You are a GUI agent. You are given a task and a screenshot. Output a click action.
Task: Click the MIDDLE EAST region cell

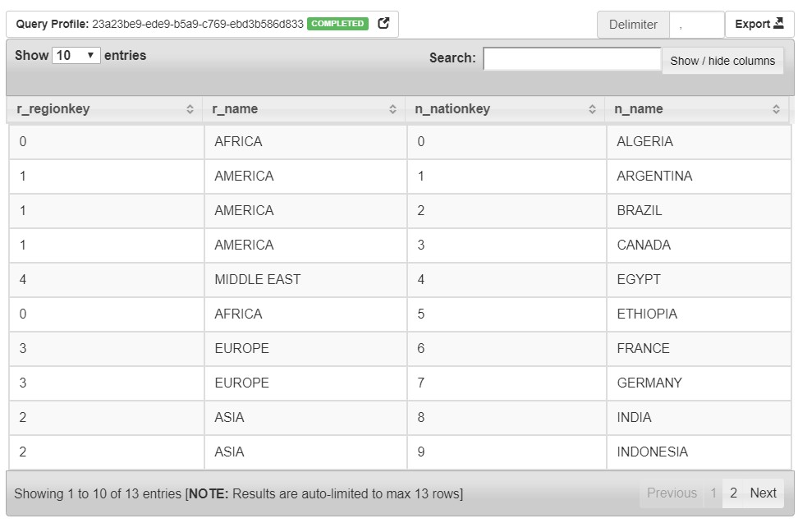point(305,279)
